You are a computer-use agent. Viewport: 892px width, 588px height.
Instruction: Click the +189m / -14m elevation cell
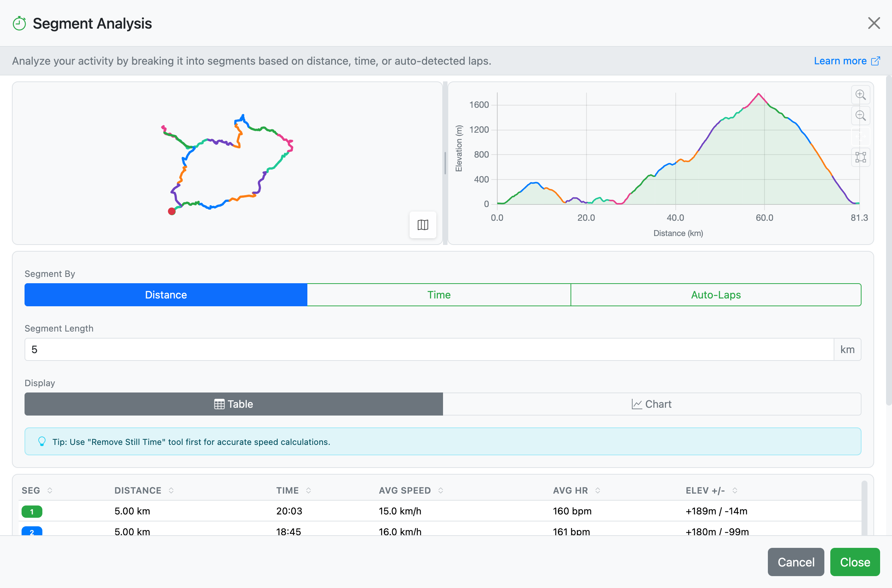[x=717, y=511]
